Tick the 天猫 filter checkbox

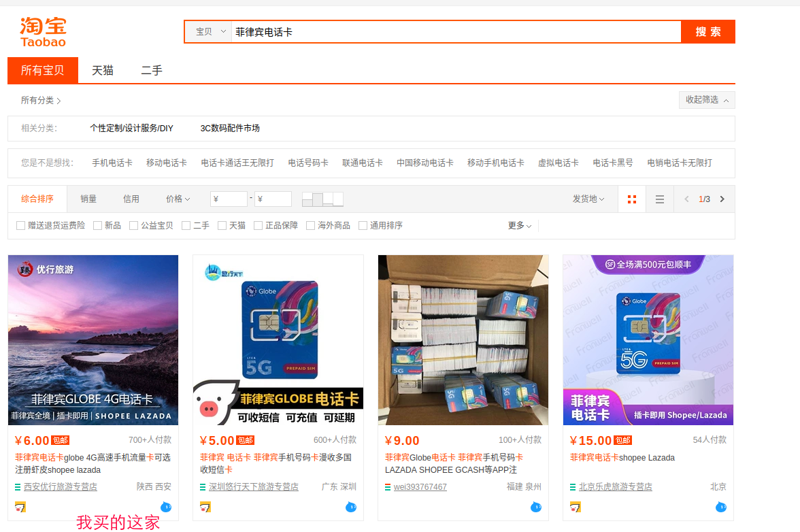222,225
